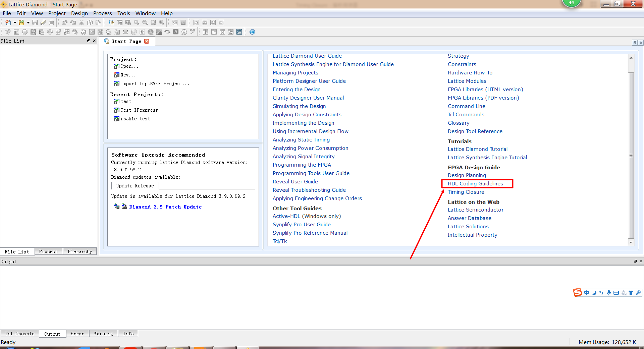
Task: Click the Run play toolbar icon
Action: [196, 22]
